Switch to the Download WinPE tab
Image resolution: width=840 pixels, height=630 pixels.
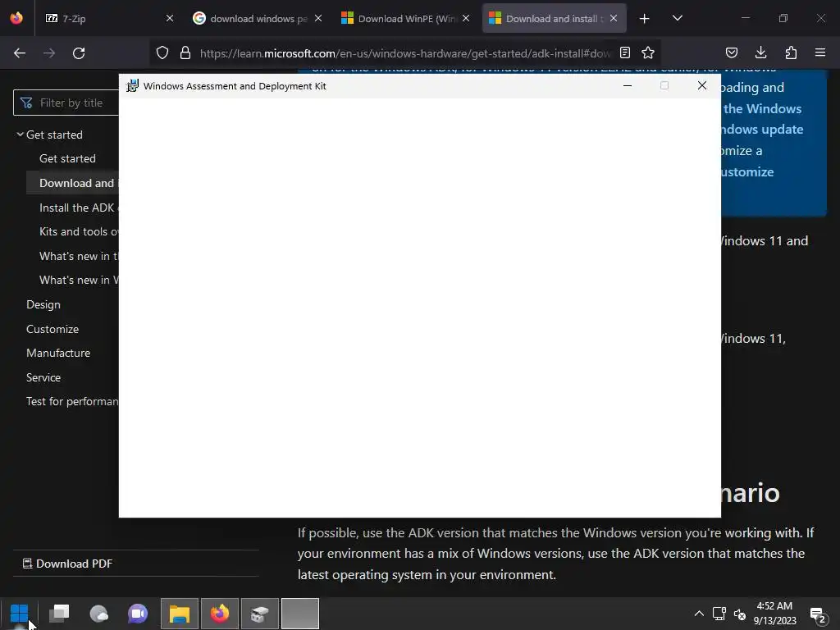point(405,19)
